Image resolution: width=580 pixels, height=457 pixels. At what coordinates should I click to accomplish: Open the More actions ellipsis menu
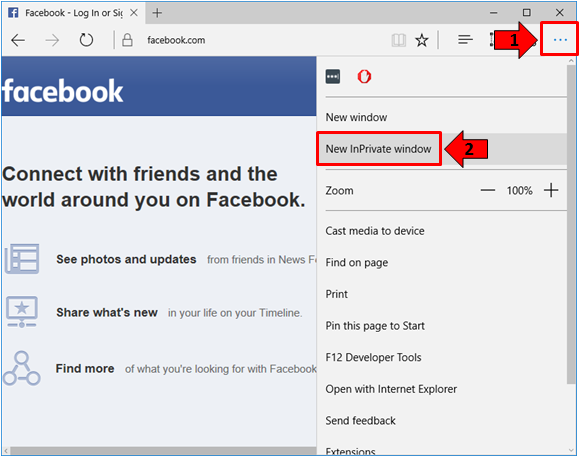[x=560, y=40]
